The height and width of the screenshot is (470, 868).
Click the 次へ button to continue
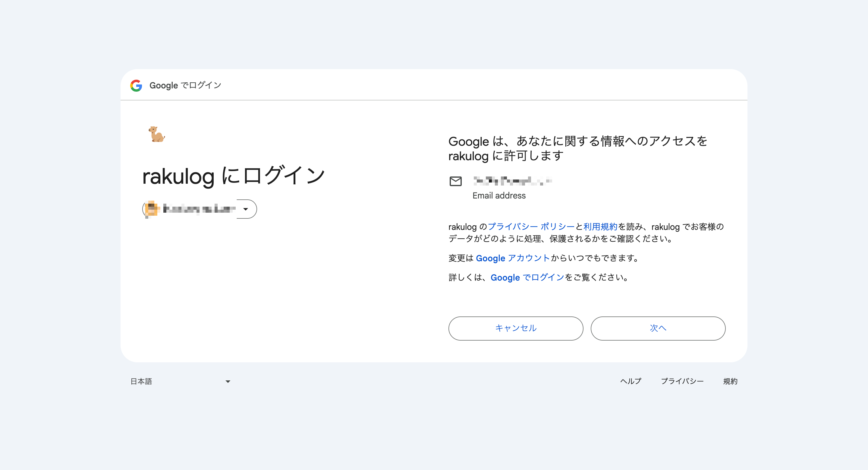pos(658,328)
